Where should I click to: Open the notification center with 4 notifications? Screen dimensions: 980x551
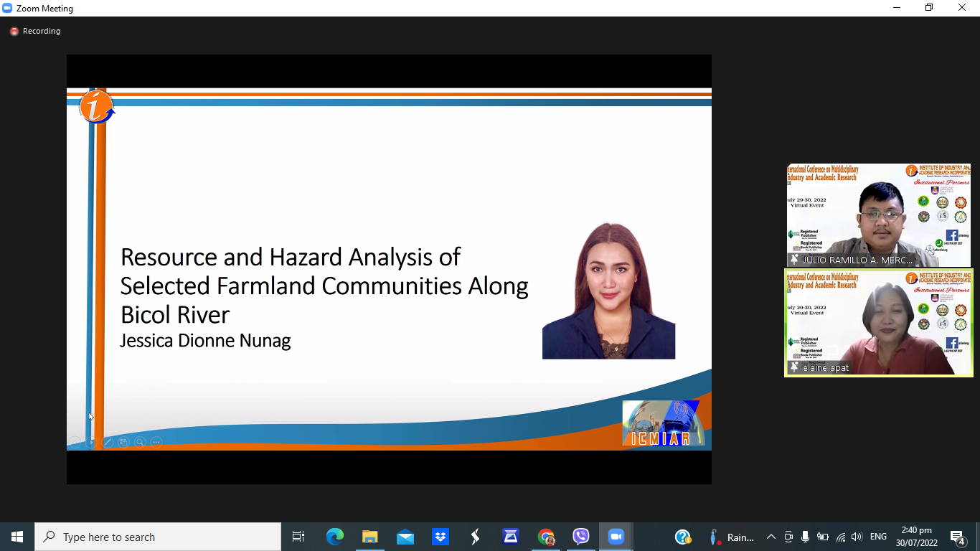[x=958, y=537]
